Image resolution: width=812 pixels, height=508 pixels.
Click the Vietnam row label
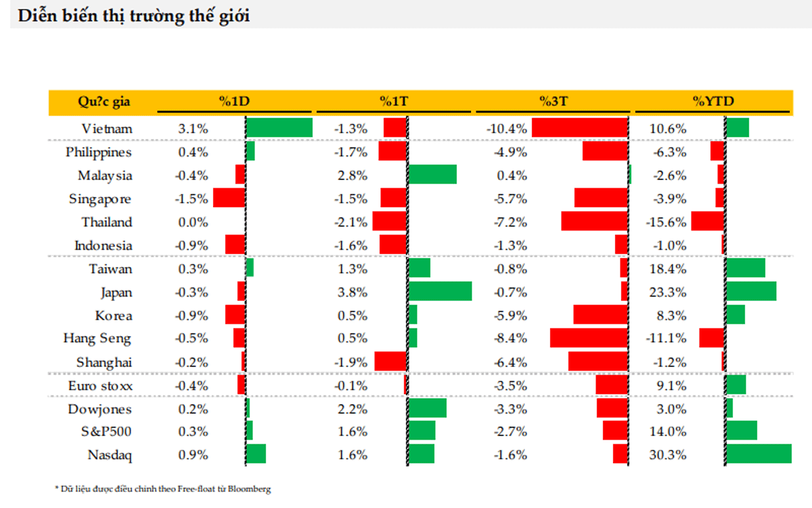(106, 129)
